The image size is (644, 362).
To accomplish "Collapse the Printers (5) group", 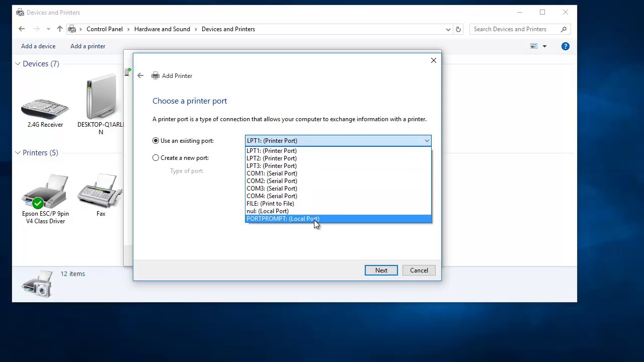I will [18, 153].
